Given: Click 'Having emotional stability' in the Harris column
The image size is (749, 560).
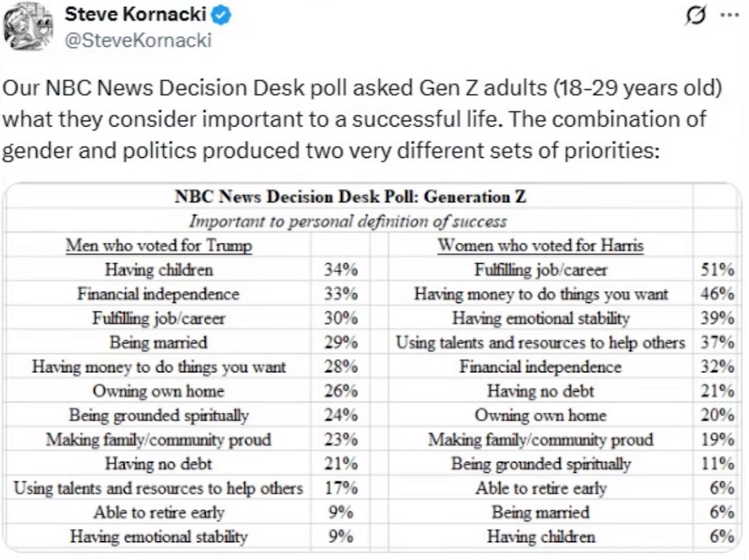Looking at the screenshot, I should pyautogui.click(x=541, y=318).
